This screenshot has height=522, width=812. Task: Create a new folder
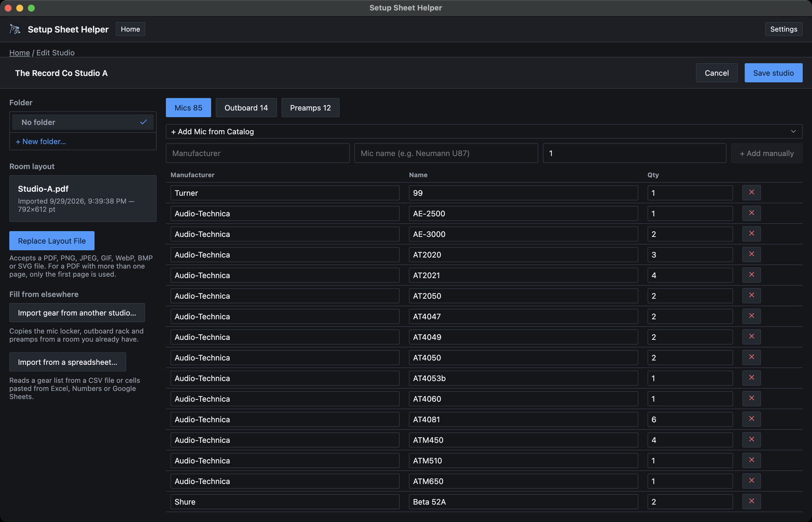point(41,142)
